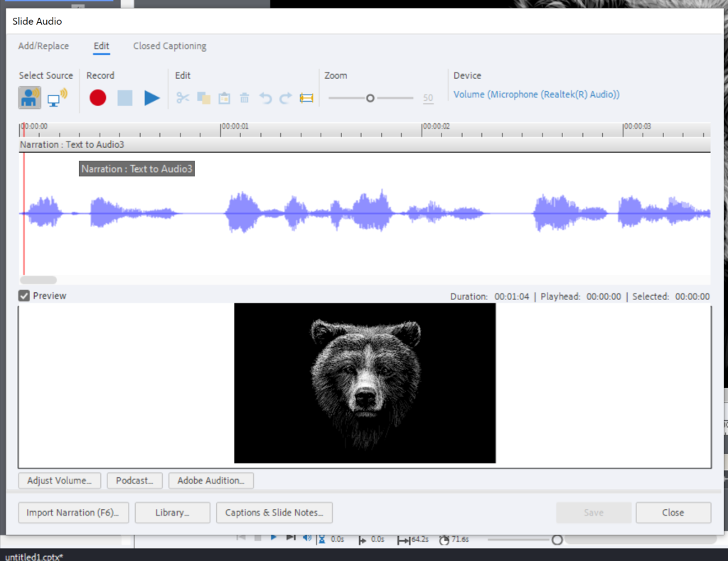Cut audio with the scissors tool

(183, 98)
